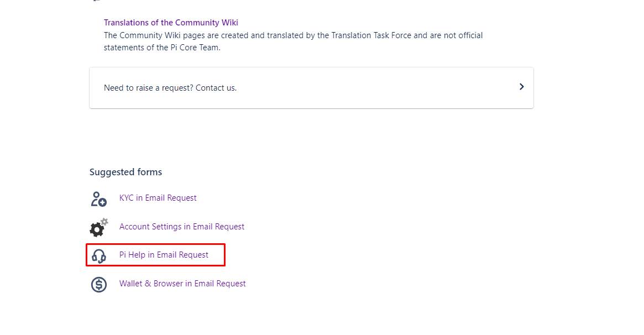
Task: Click the cut-off icon above the Translations link
Action: [x=97, y=1]
